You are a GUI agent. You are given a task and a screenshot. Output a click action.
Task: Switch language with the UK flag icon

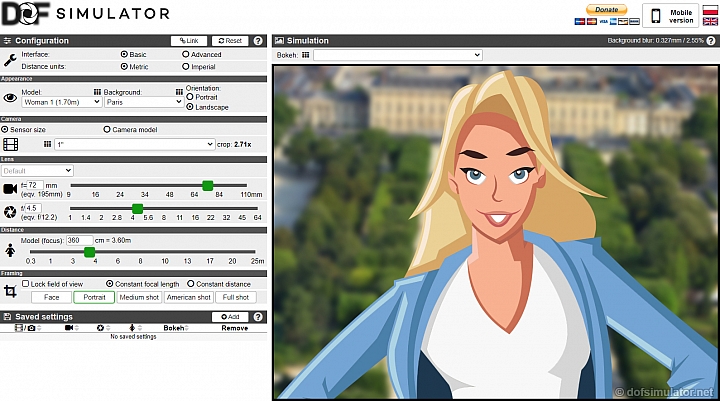[710, 21]
